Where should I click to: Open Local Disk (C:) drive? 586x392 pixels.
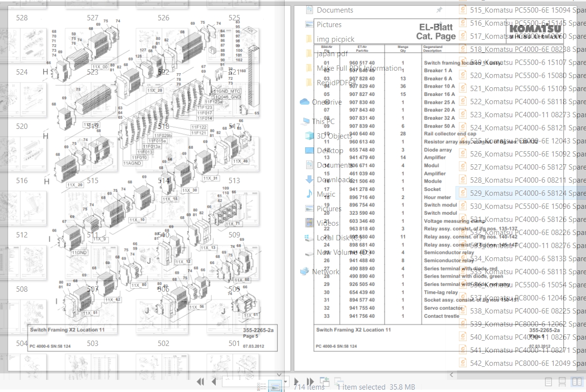[339, 237]
